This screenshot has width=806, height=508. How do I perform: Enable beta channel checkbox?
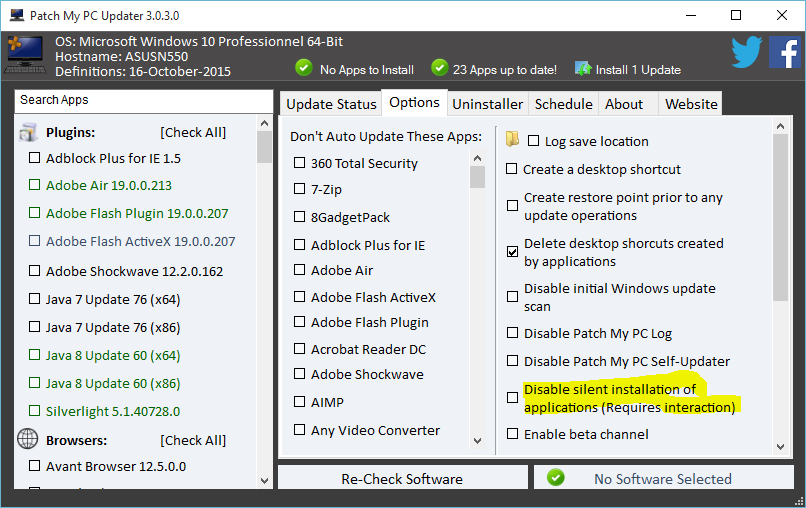512,433
